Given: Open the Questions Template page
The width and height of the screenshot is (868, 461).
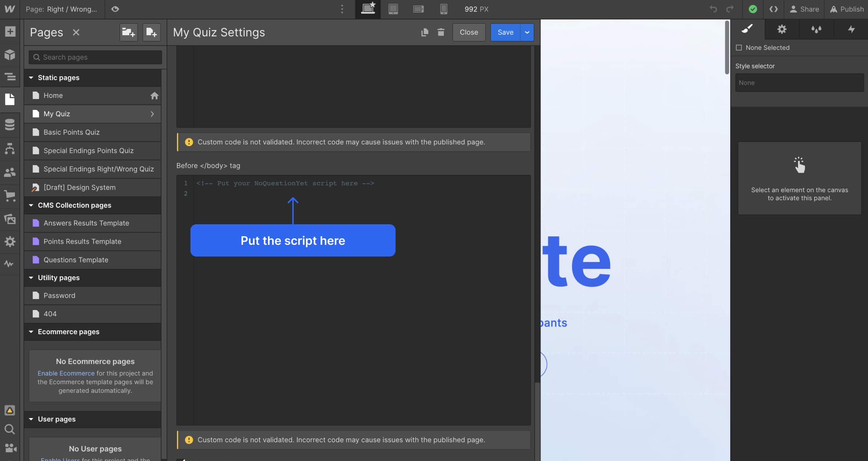Looking at the screenshot, I should [x=93, y=260].
